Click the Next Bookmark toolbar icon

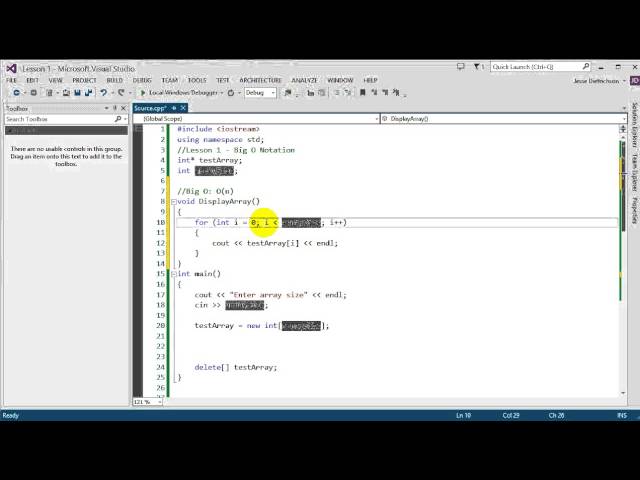pos(385,93)
